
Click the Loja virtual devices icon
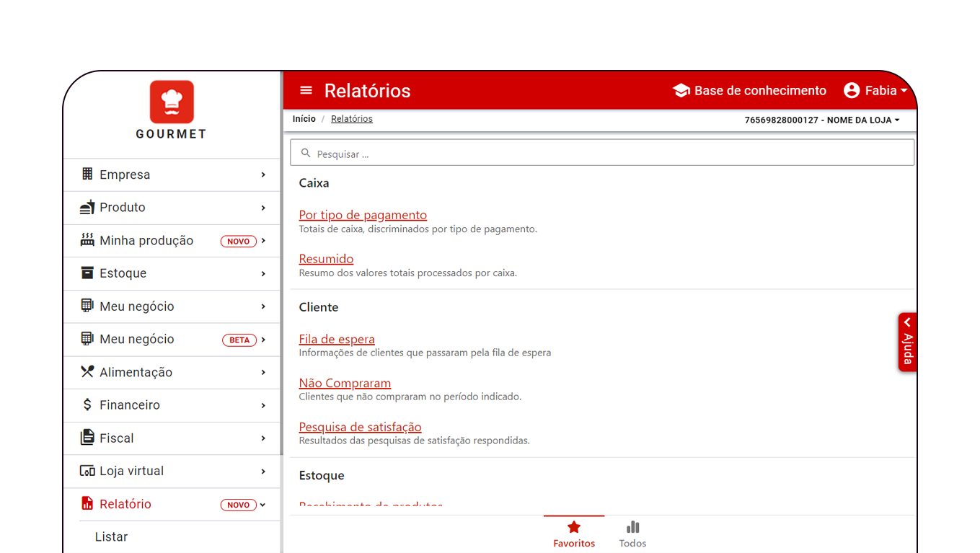pos(87,471)
